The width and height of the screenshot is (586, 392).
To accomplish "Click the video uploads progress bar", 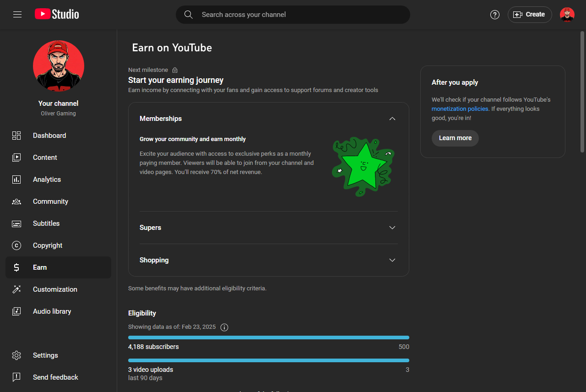I will [269, 360].
